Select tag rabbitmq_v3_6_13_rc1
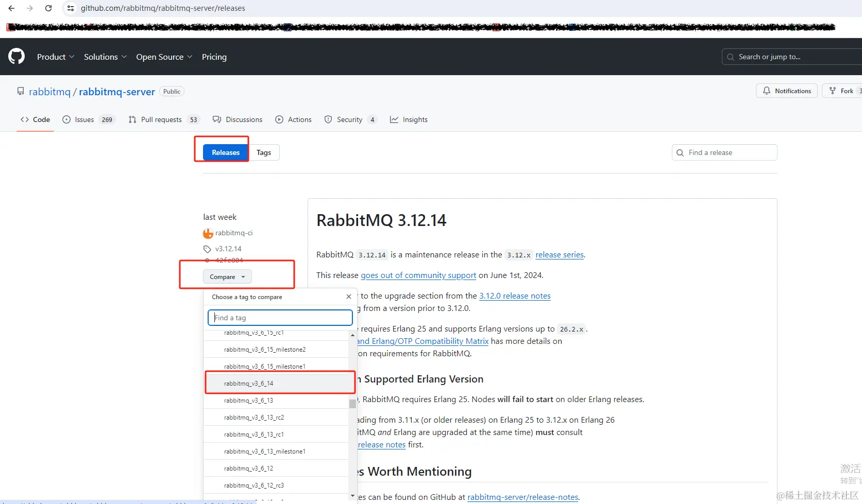This screenshot has width=862, height=504. 276,435
